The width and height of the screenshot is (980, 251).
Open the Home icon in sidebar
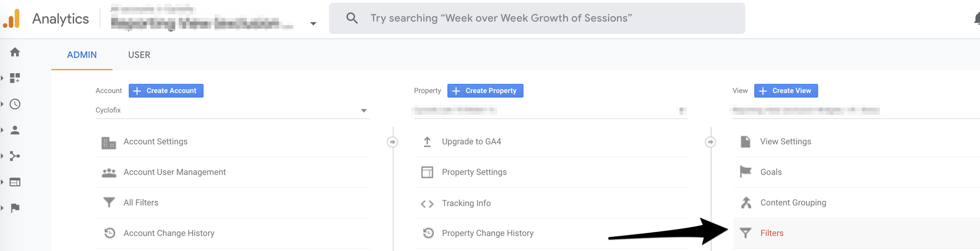pos(15,52)
